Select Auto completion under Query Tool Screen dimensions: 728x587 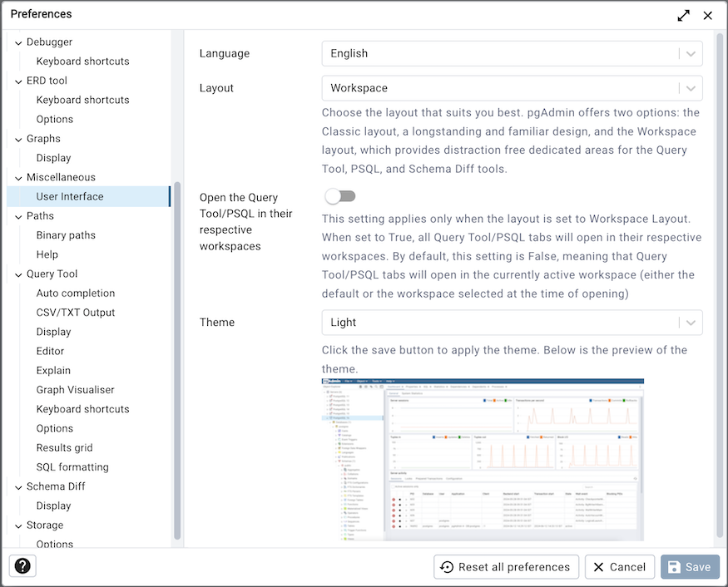pyautogui.click(x=76, y=293)
